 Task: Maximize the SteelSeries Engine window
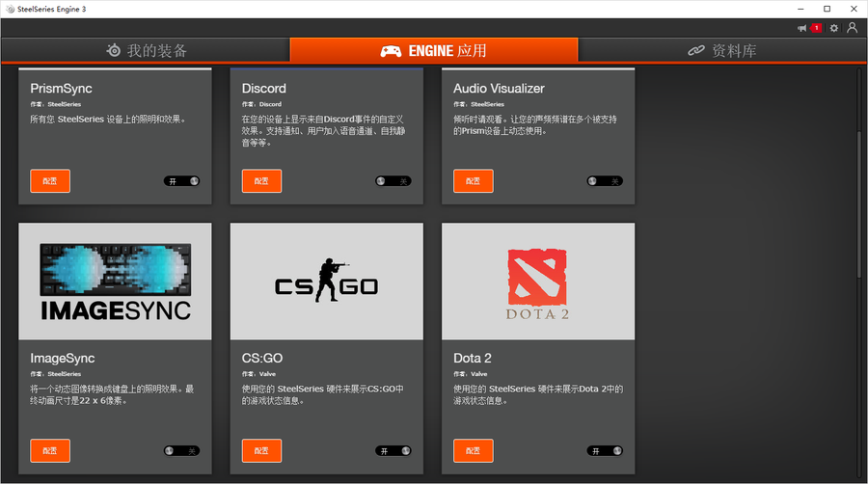point(827,9)
